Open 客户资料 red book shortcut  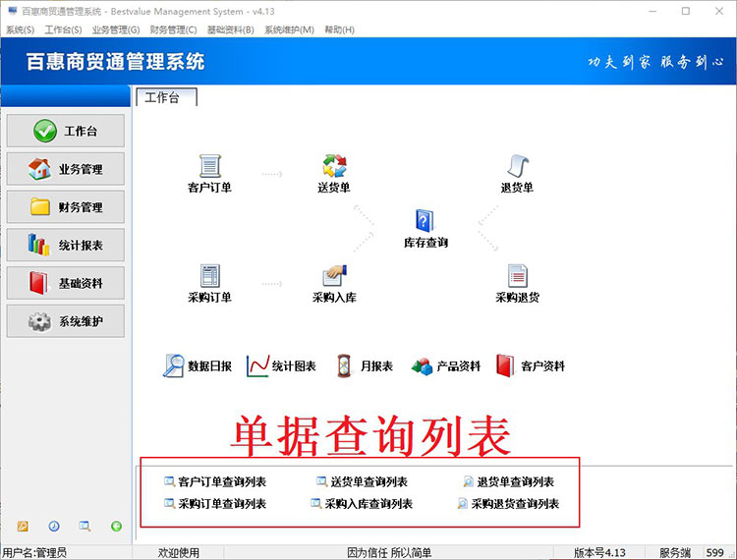531,366
